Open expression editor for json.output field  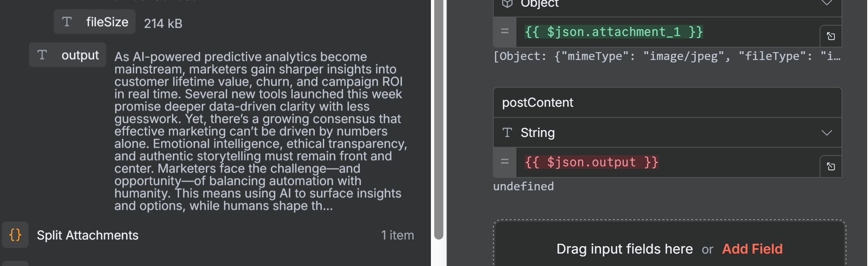[831, 166]
